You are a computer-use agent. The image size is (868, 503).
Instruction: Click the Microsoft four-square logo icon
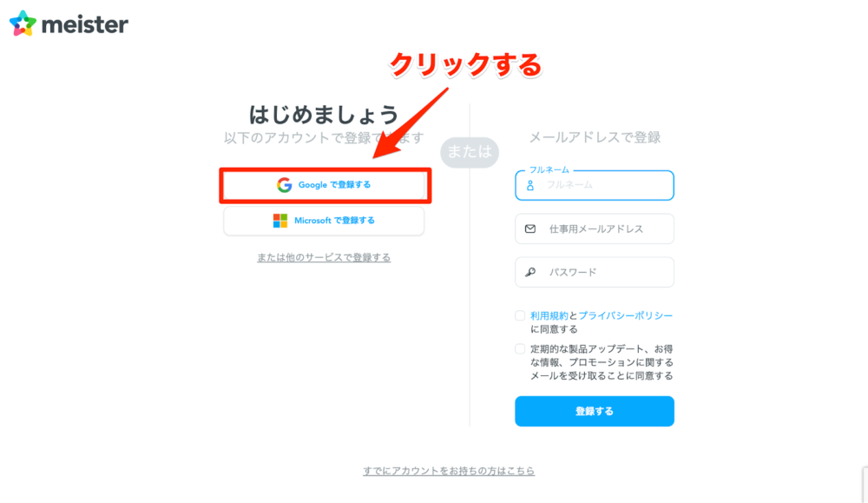[280, 221]
